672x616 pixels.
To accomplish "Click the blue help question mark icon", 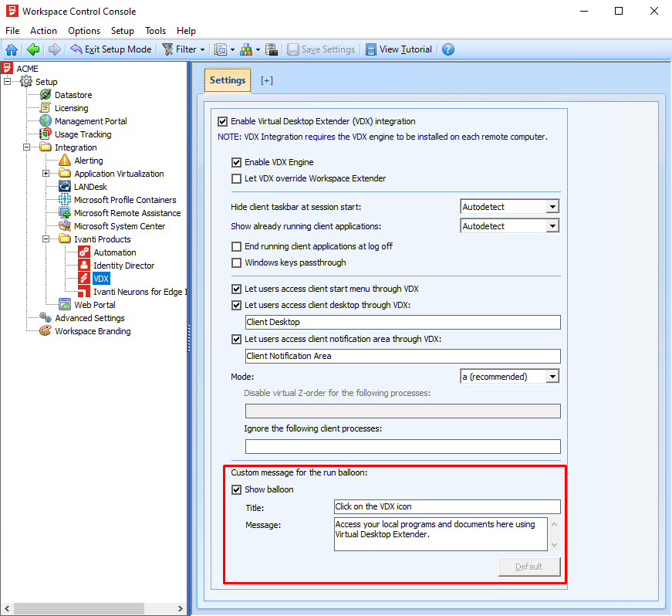I will point(447,49).
